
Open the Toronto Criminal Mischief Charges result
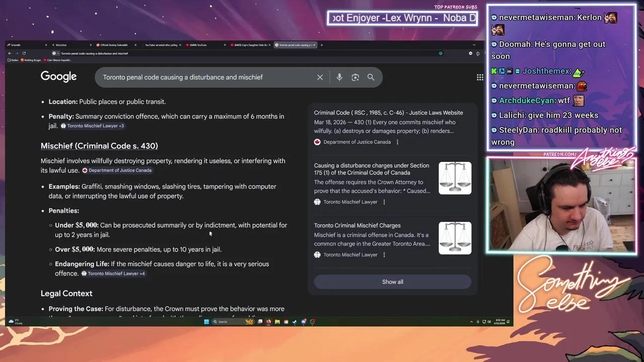357,225
